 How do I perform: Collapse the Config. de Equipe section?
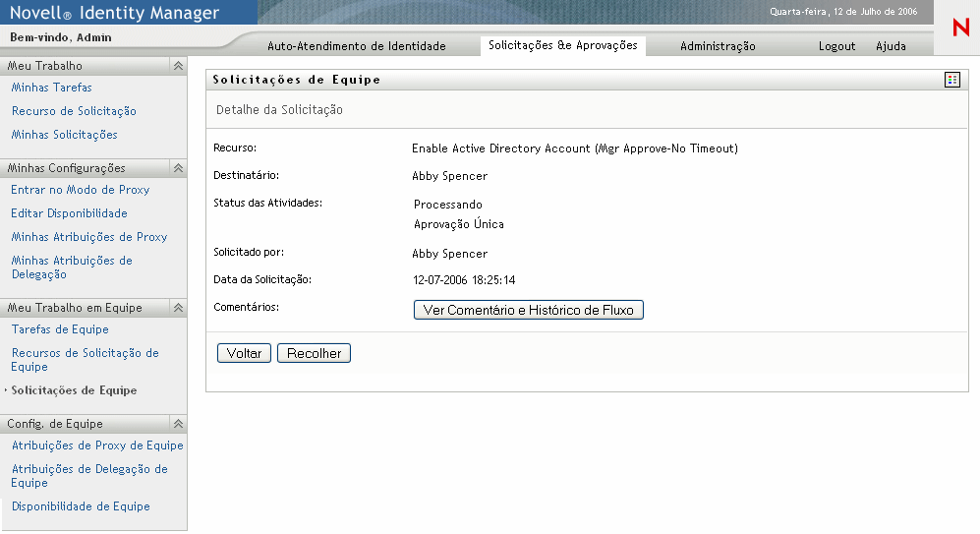click(x=178, y=424)
